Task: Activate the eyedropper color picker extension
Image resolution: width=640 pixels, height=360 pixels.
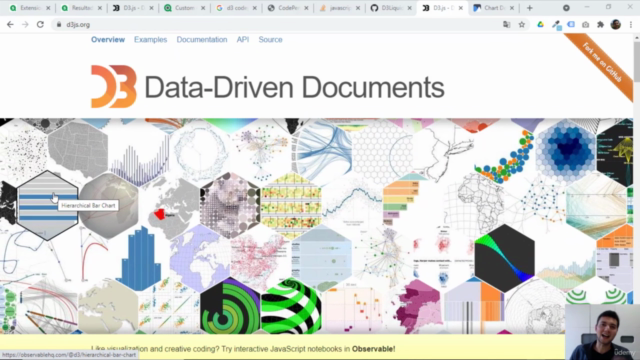Action: (x=556, y=25)
